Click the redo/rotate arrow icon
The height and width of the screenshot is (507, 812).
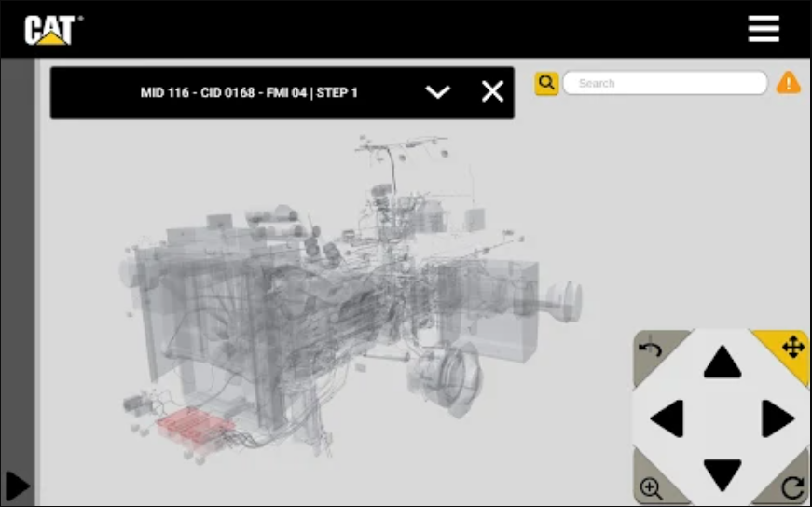click(x=791, y=487)
